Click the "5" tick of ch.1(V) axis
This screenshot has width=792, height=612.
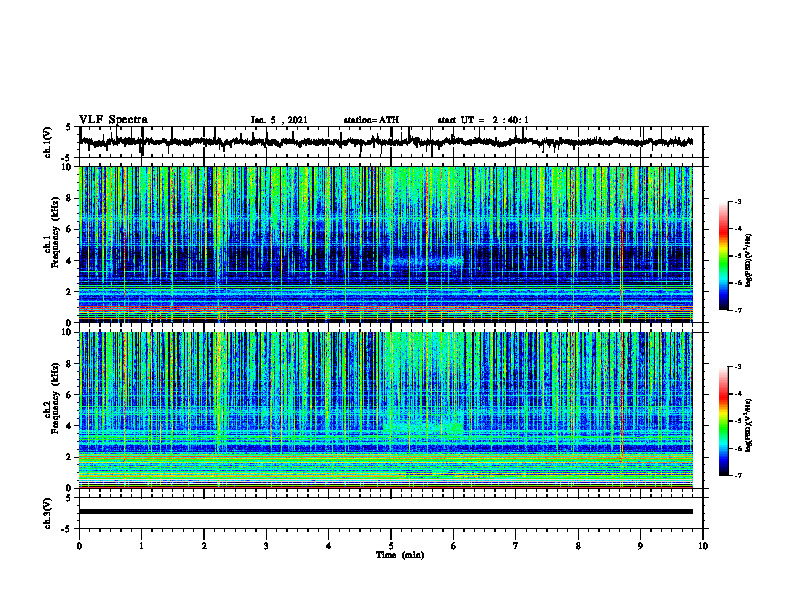[x=69, y=127]
